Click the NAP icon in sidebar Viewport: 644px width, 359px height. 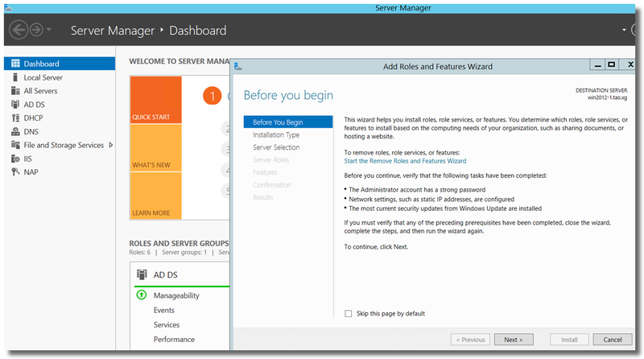15,172
